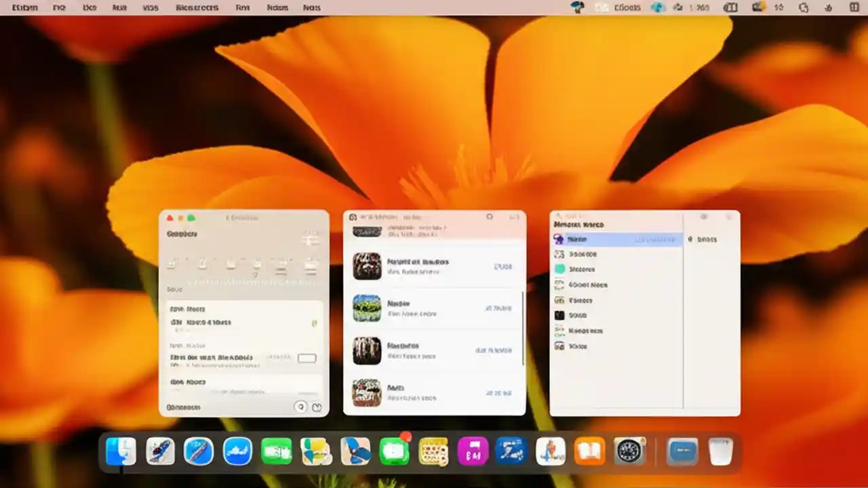Tick the checkbox beside the reminder entry

[x=307, y=359]
